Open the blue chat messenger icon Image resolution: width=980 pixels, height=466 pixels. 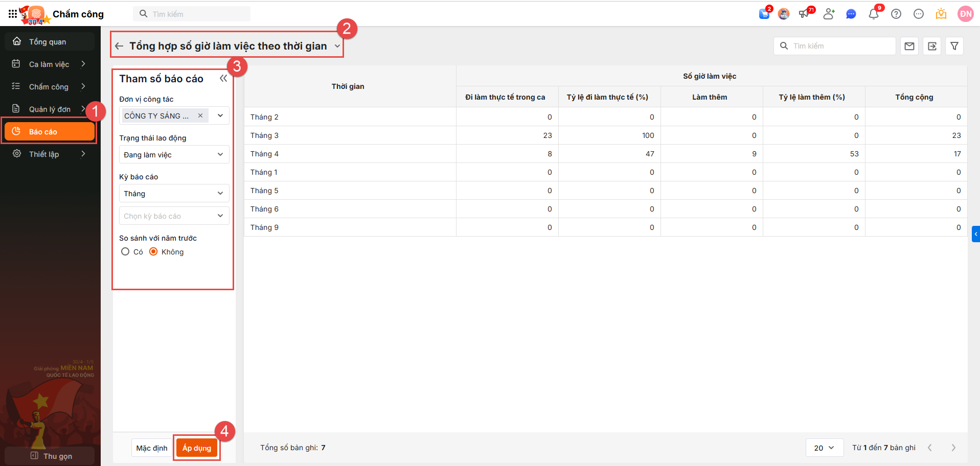pos(851,14)
